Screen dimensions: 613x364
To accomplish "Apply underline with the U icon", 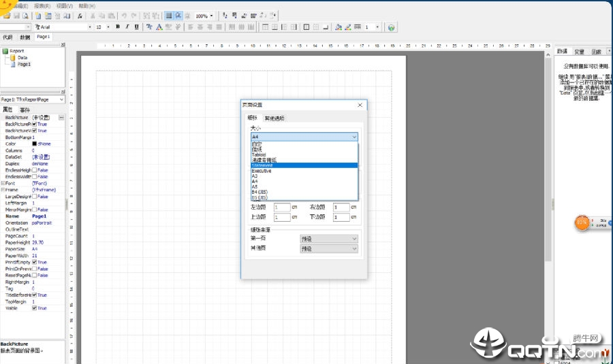I will (x=136, y=27).
